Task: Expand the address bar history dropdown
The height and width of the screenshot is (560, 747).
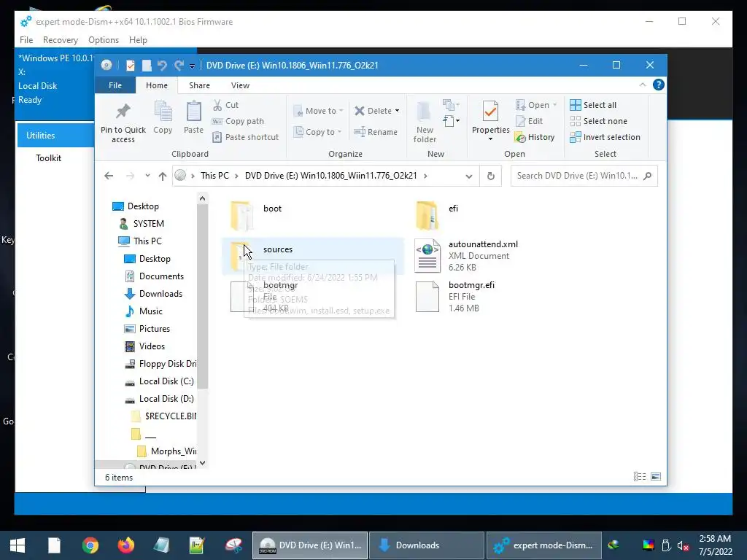Action: (469, 176)
